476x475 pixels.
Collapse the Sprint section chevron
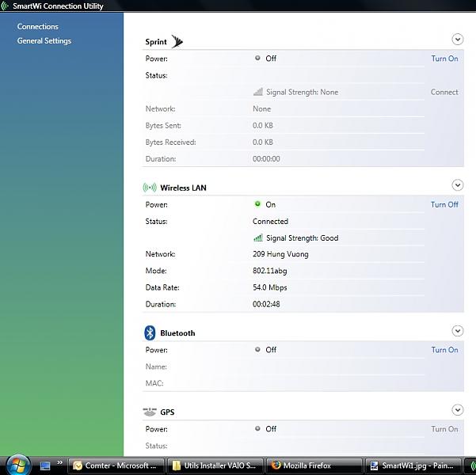[x=457, y=39]
